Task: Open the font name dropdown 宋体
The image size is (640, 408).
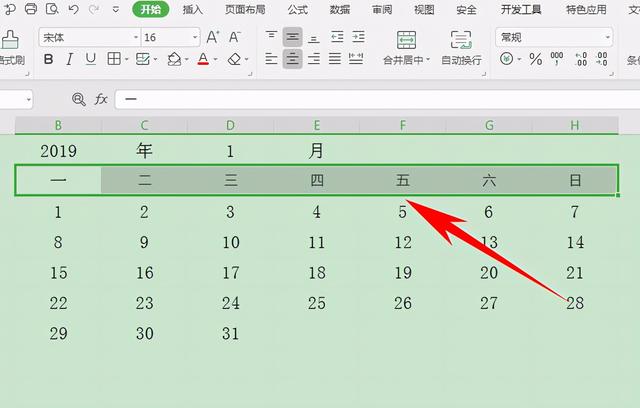Action: pos(136,37)
